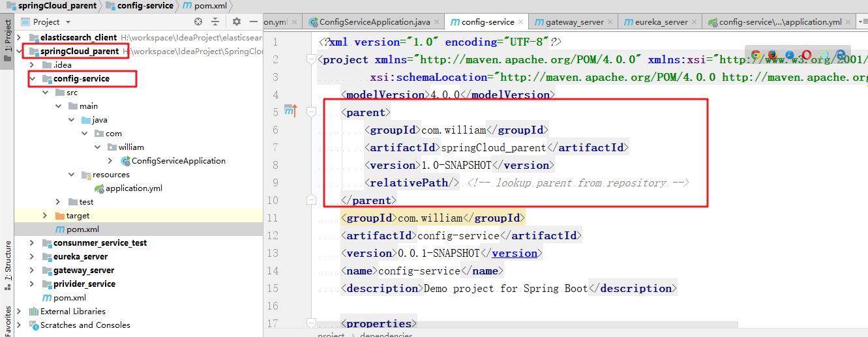The height and width of the screenshot is (337, 868).
Task: Expand the .idea folder
Action: [32, 65]
